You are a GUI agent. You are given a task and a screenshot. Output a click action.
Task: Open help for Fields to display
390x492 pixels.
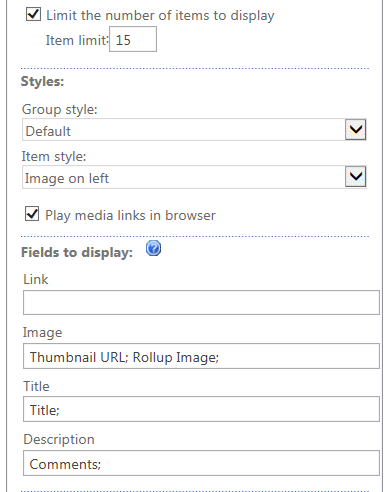point(153,248)
